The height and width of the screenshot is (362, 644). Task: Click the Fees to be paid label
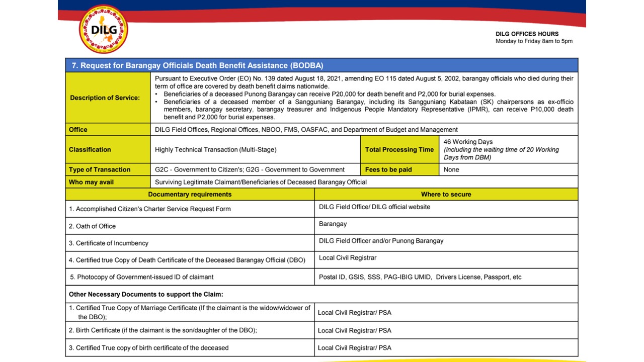point(388,170)
